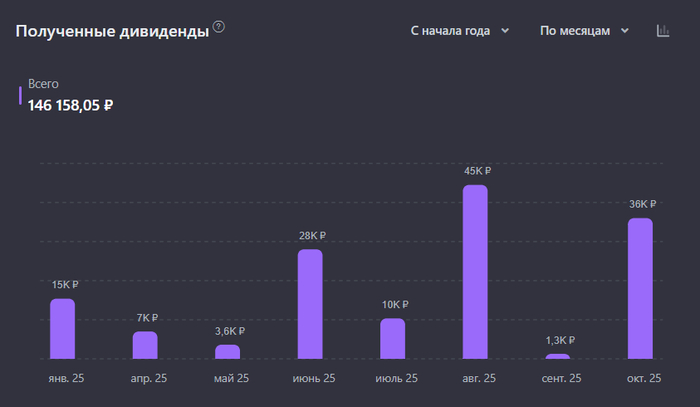Image resolution: width=700 pixels, height=407 pixels.
Task: Click the help question mark icon
Action: click(x=219, y=27)
